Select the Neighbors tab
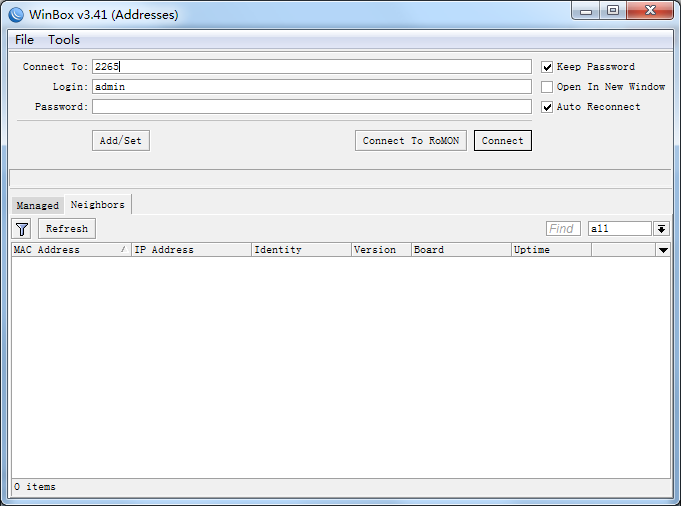 (97, 204)
